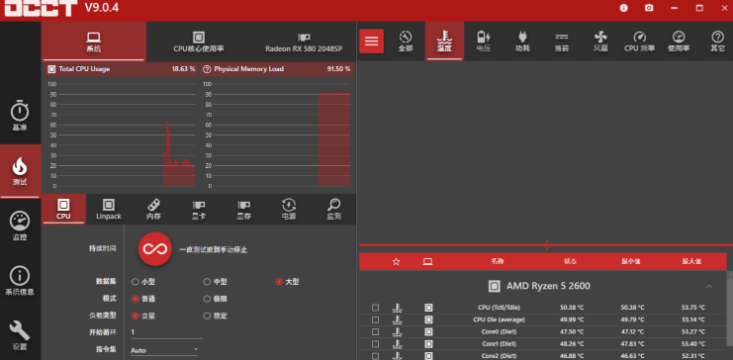The height and width of the screenshot is (360, 733).
Task: Sort by the 名称 name column header
Action: (497, 262)
